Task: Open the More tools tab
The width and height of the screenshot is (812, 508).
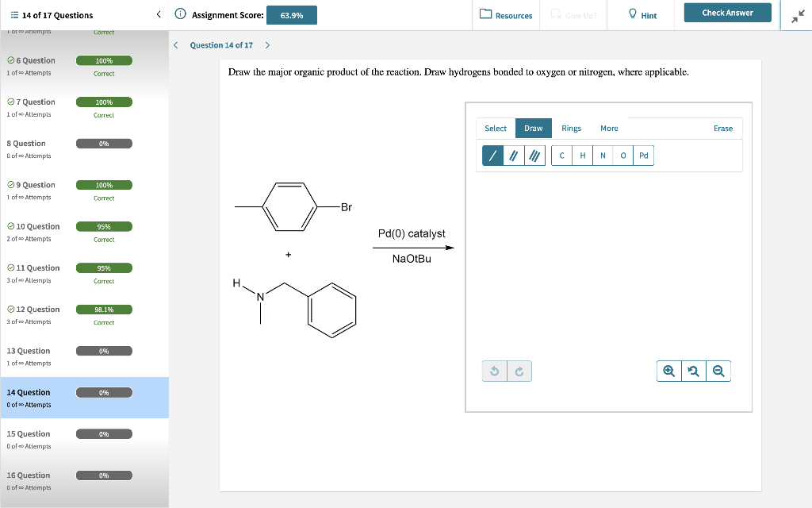Action: click(609, 128)
